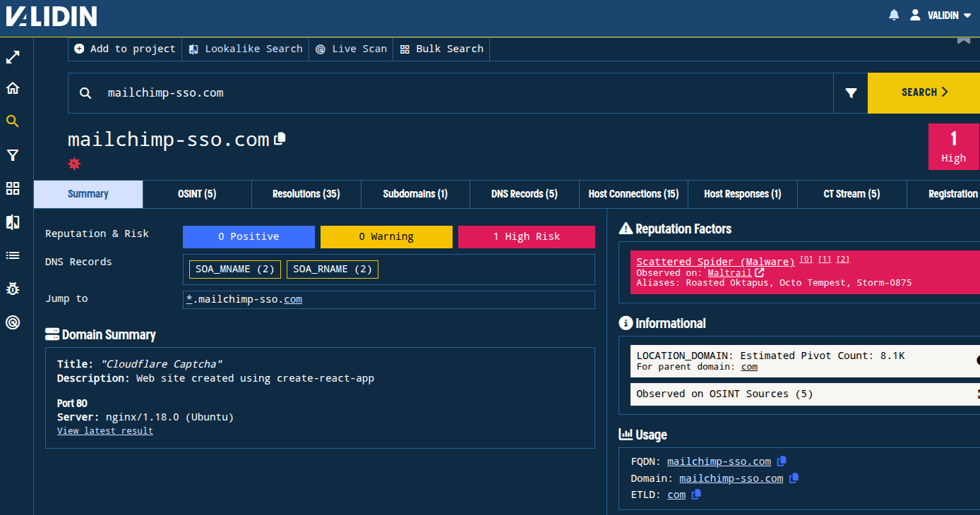The width and height of the screenshot is (980, 515).
Task: Open reference [2] for Scattered Spider
Action: [x=842, y=259]
